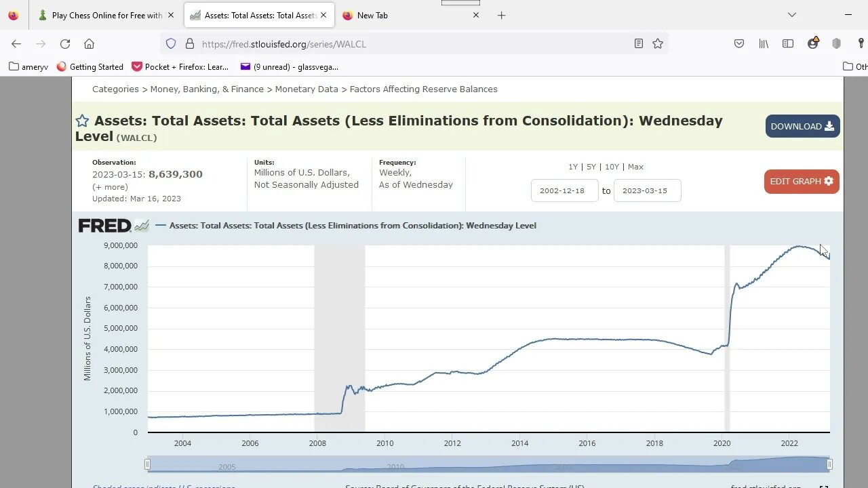Open Factors Affecting Reserve Balances breadcrumb
The width and height of the screenshot is (868, 488).
(x=424, y=89)
